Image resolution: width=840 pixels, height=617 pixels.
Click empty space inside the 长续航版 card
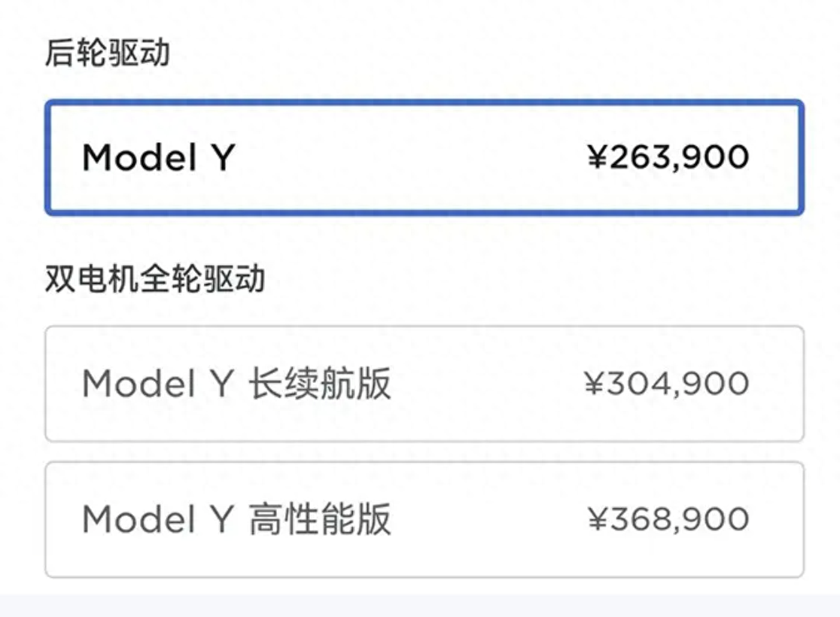(x=488, y=384)
